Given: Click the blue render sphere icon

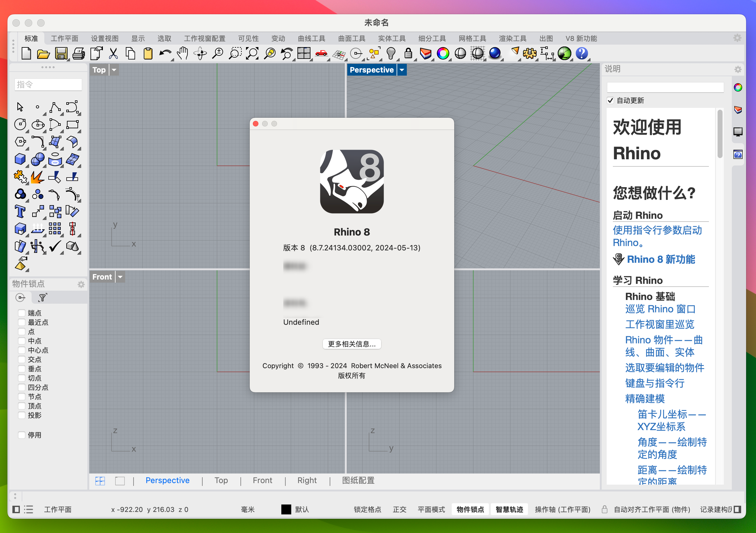Looking at the screenshot, I should (495, 53).
